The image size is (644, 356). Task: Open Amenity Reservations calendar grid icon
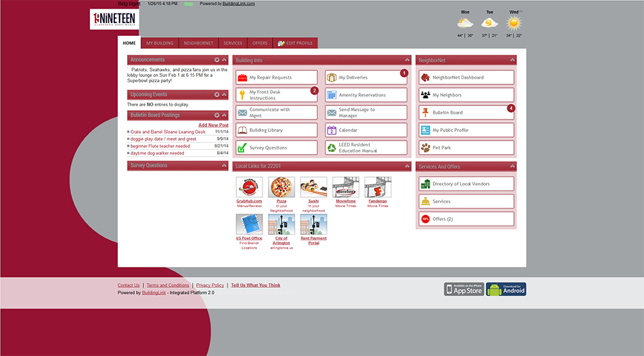pyautogui.click(x=331, y=95)
